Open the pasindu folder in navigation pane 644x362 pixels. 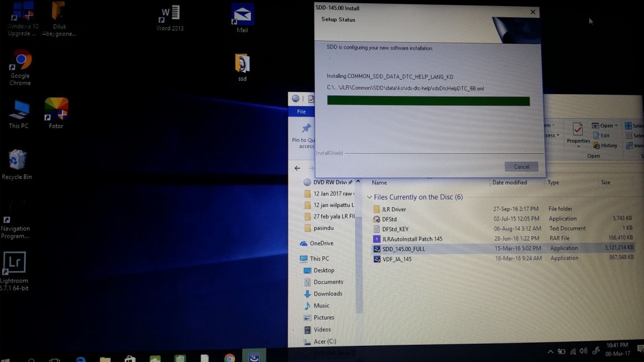319,228
